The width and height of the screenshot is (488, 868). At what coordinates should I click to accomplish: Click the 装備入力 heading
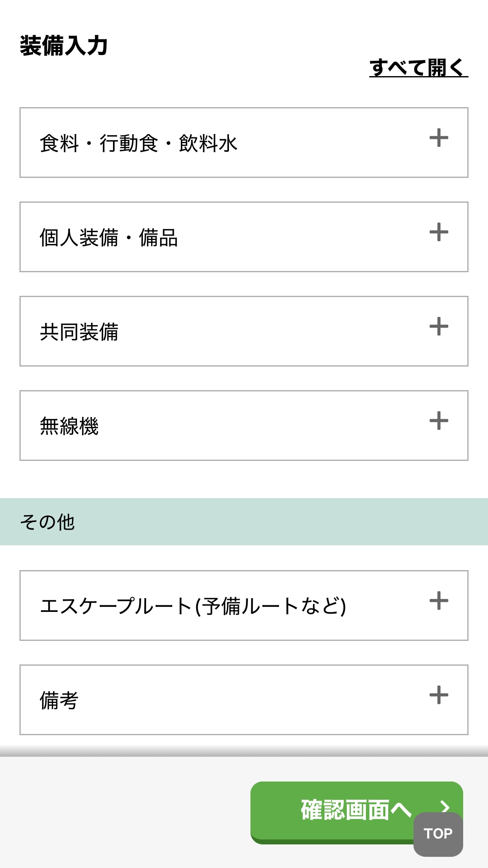pos(64,46)
